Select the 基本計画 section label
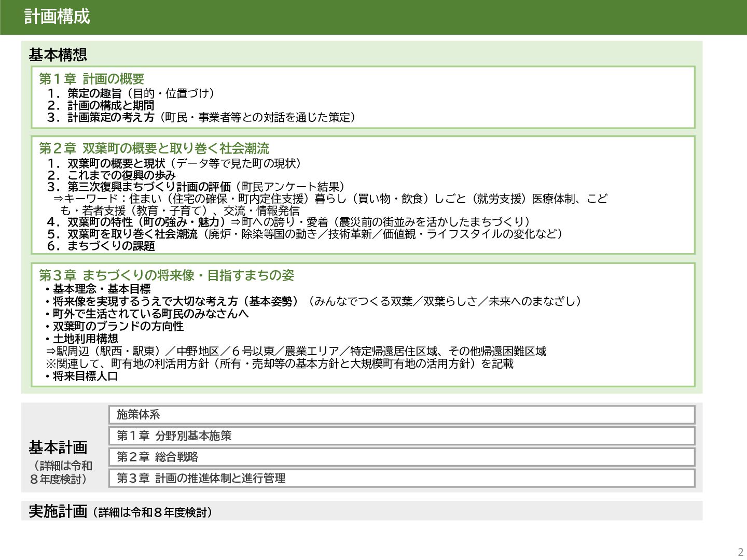This screenshot has height=560, width=747. point(58,447)
